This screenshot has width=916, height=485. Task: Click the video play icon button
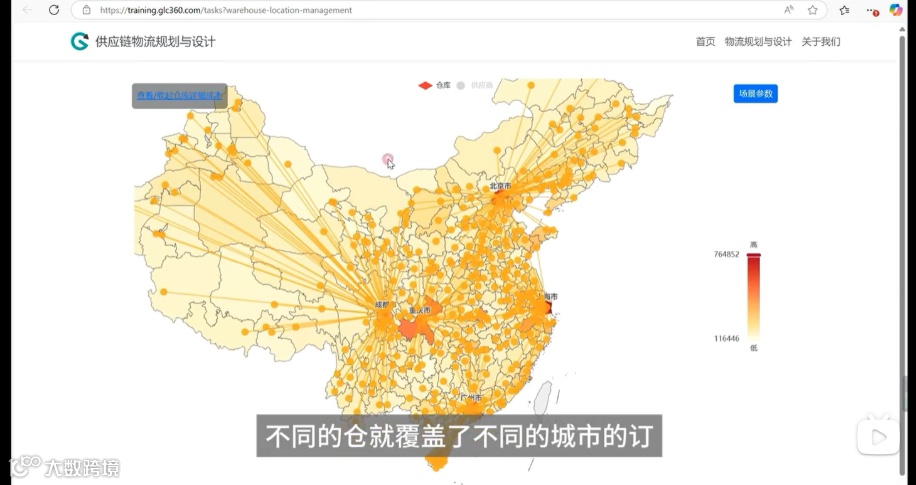(x=878, y=437)
